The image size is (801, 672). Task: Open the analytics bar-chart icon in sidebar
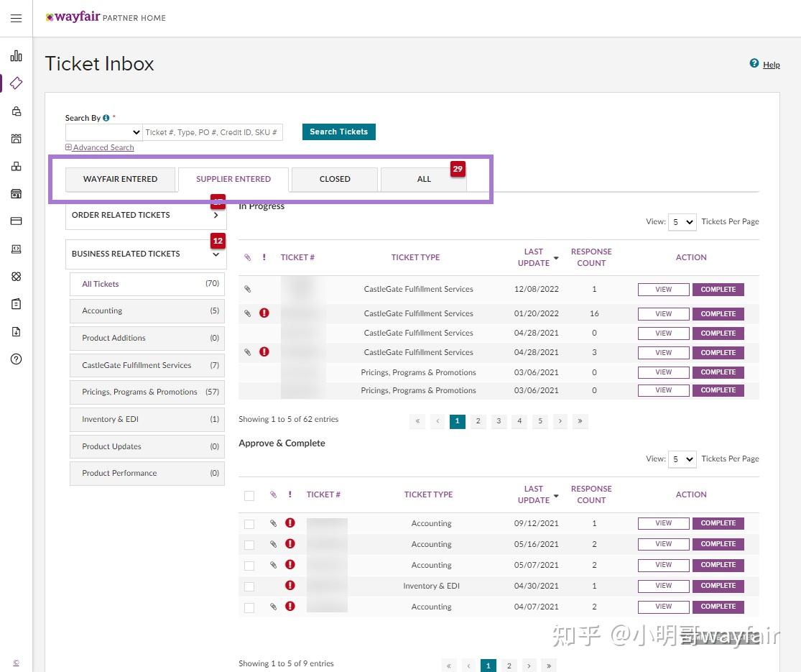click(x=16, y=55)
